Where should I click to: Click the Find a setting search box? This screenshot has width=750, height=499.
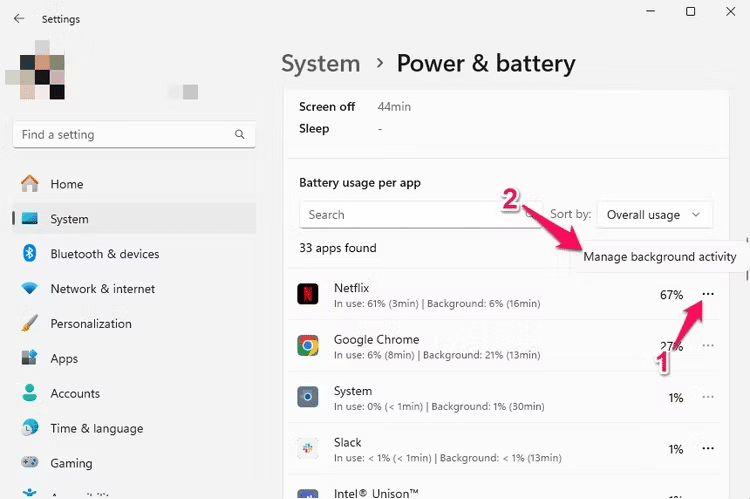click(125, 134)
